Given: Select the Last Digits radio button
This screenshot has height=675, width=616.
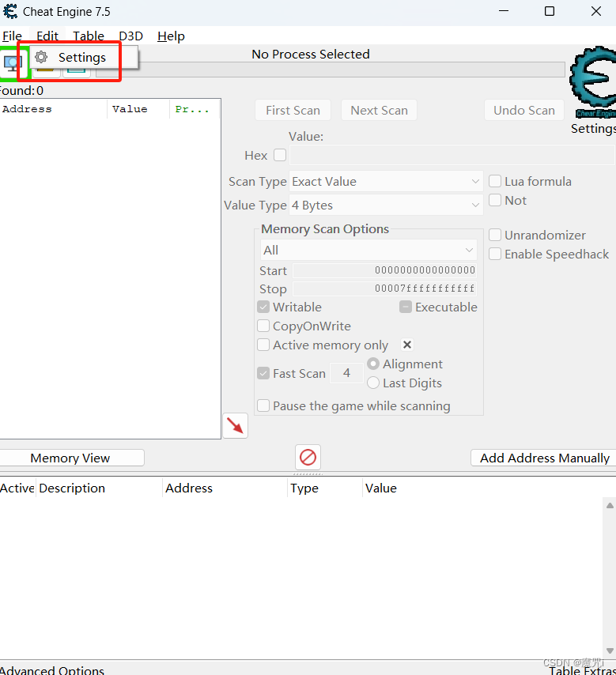Looking at the screenshot, I should click(373, 383).
